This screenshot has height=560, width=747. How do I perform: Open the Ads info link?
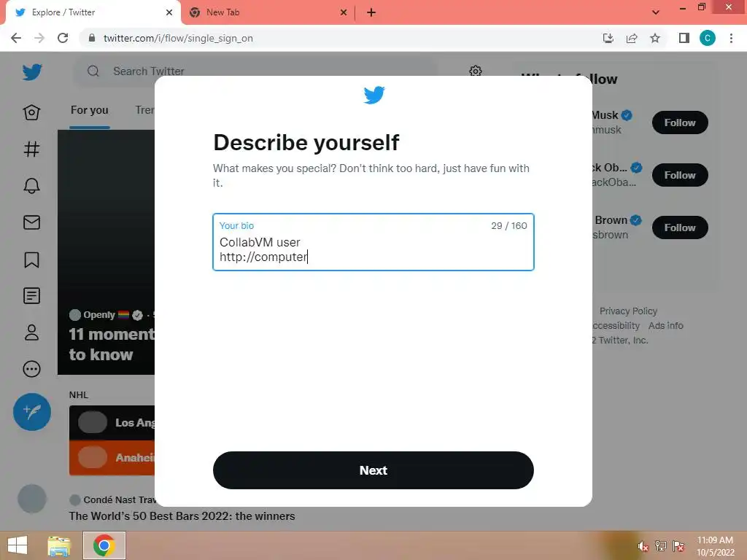point(665,326)
